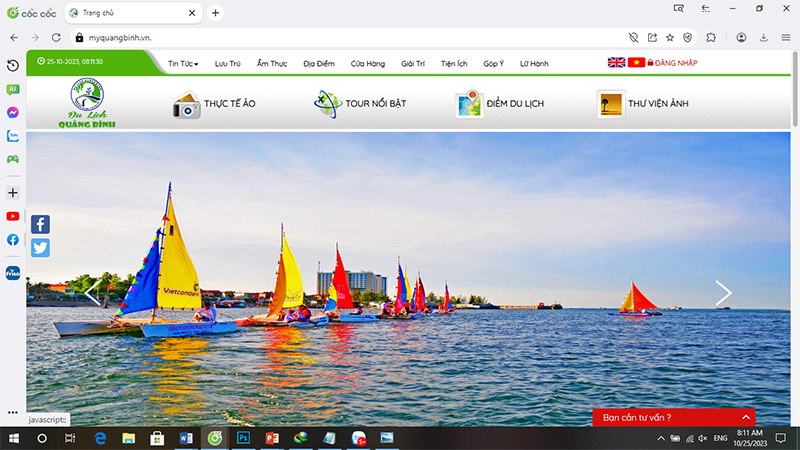Share page via Twitter floating icon
The width and height of the screenshot is (800, 450).
coord(40,247)
